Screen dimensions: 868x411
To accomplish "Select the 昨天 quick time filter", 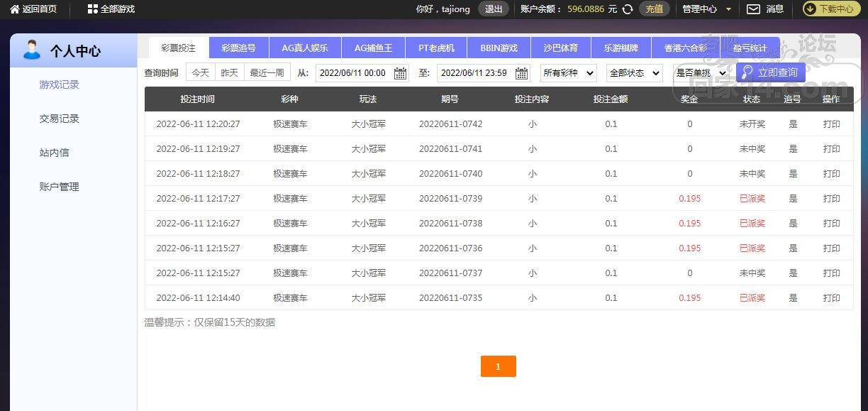I will coord(229,72).
